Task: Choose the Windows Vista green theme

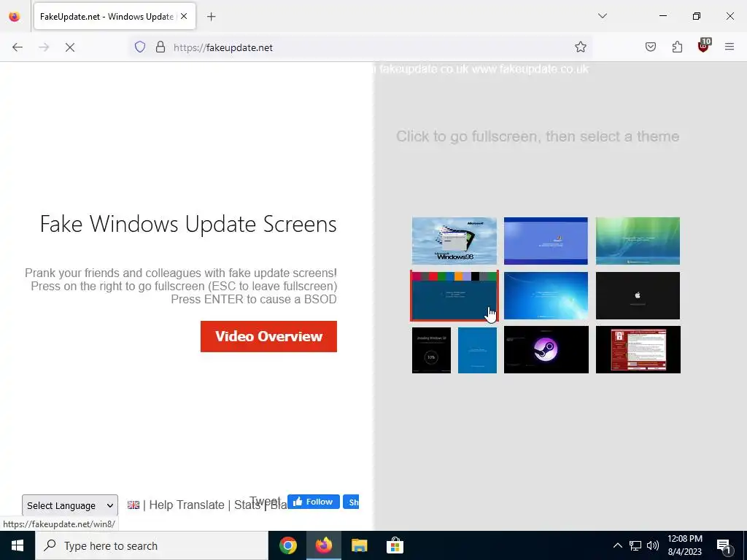Action: 638,241
